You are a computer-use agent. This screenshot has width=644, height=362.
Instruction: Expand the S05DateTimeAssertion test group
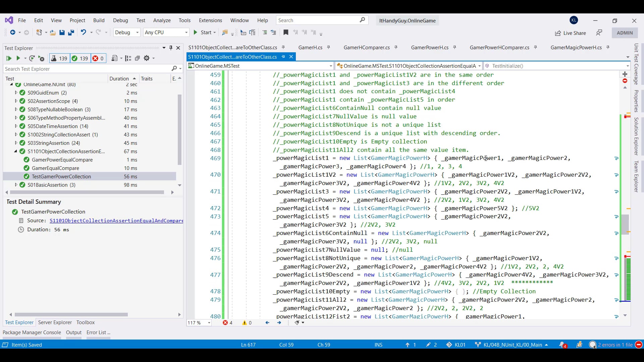pos(15,126)
